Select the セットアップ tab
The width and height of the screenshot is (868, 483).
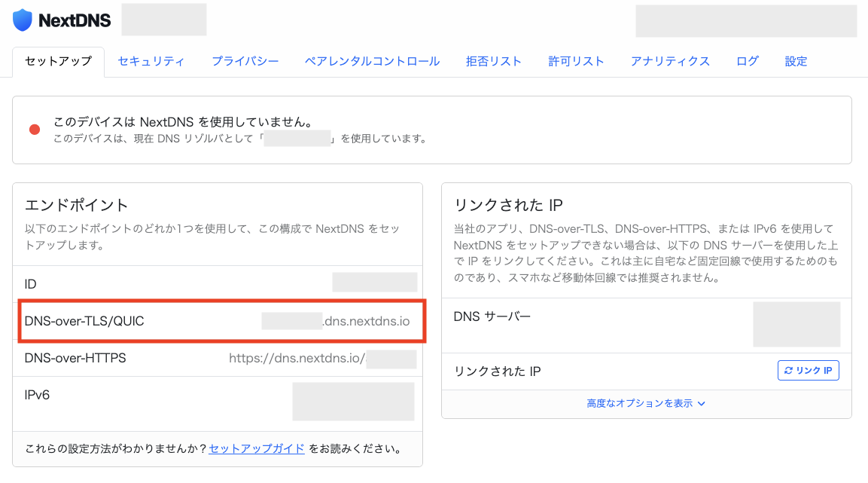pos(58,61)
